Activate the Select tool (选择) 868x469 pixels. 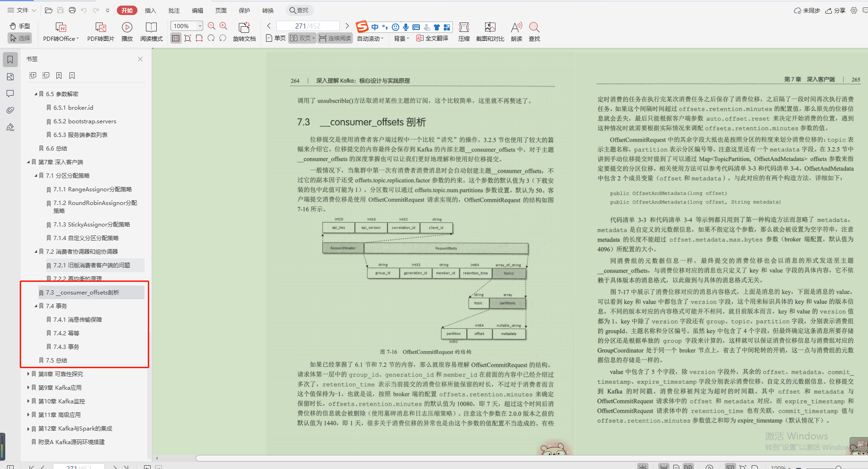pyautogui.click(x=20, y=38)
